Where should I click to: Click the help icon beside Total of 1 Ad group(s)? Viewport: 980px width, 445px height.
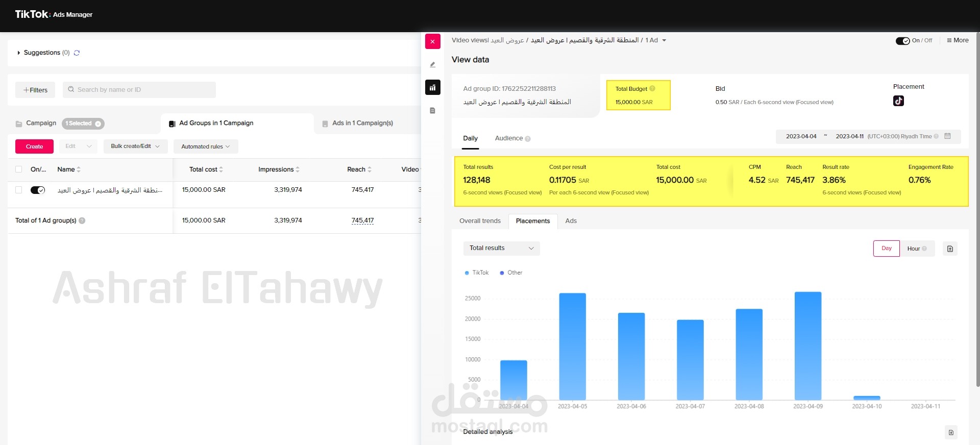(x=82, y=220)
